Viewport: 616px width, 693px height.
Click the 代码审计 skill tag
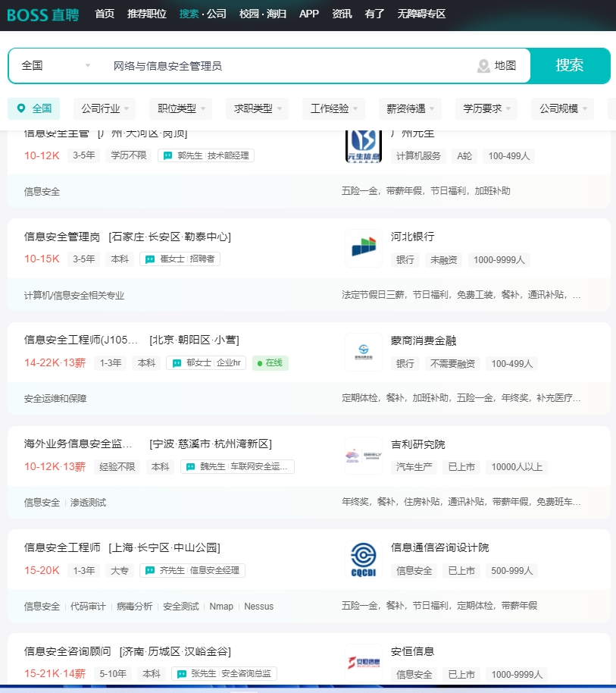click(x=88, y=607)
